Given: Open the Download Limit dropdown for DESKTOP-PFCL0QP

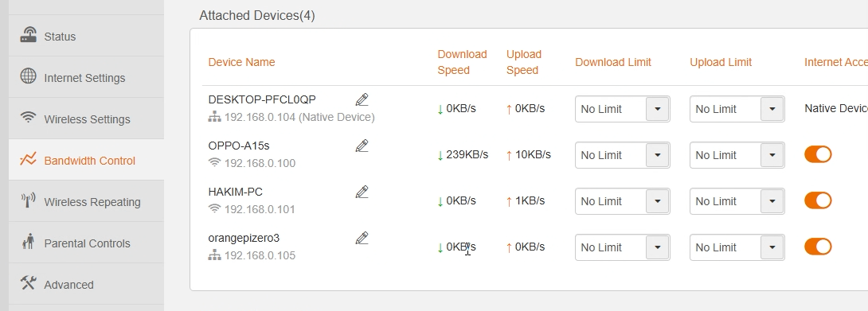Looking at the screenshot, I should point(622,109).
